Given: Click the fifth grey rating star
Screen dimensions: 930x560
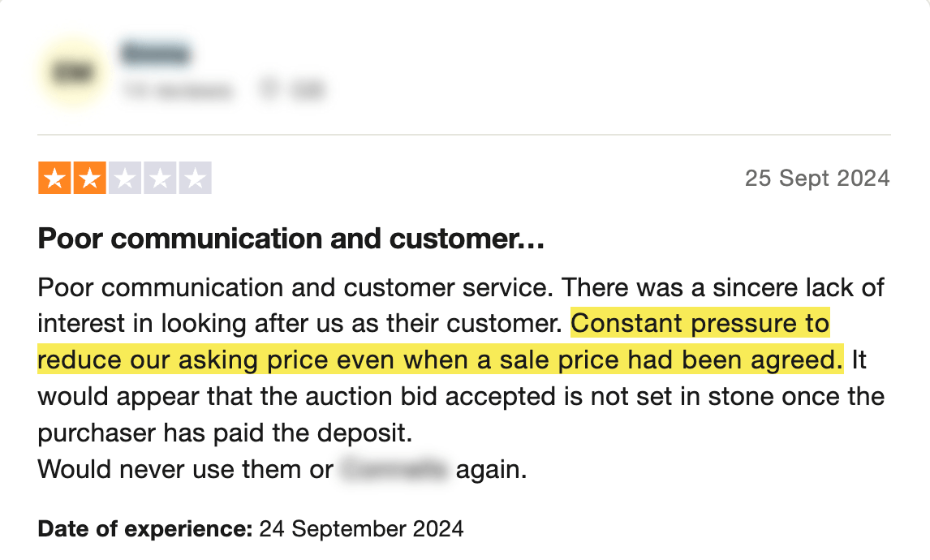Looking at the screenshot, I should pyautogui.click(x=195, y=179).
